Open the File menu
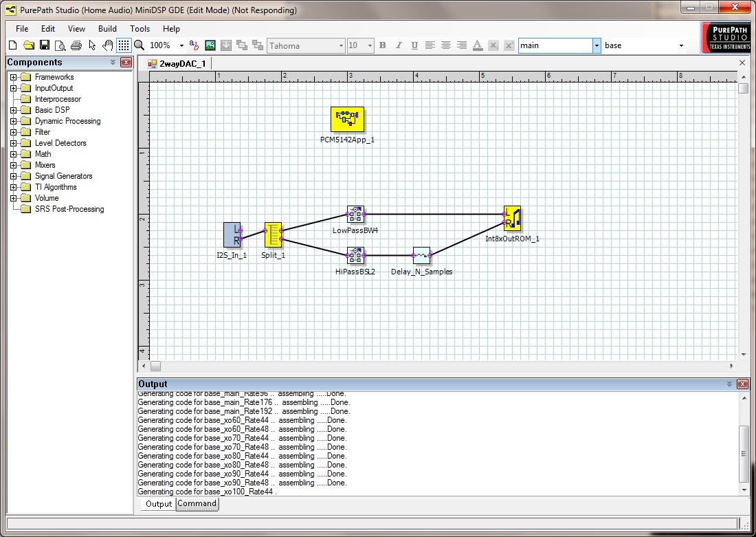The height and width of the screenshot is (537, 756). point(22,28)
